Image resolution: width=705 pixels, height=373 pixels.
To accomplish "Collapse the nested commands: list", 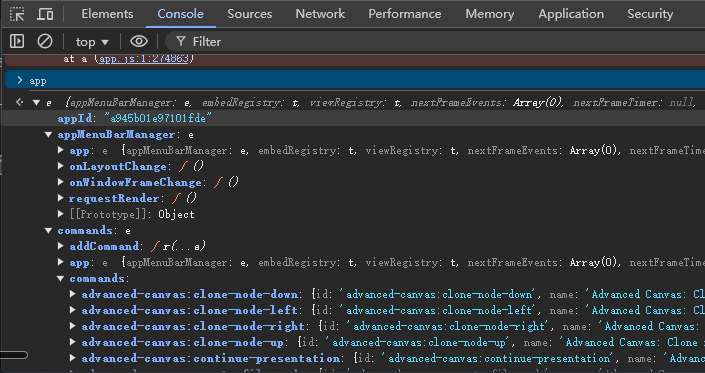I will [x=61, y=279].
